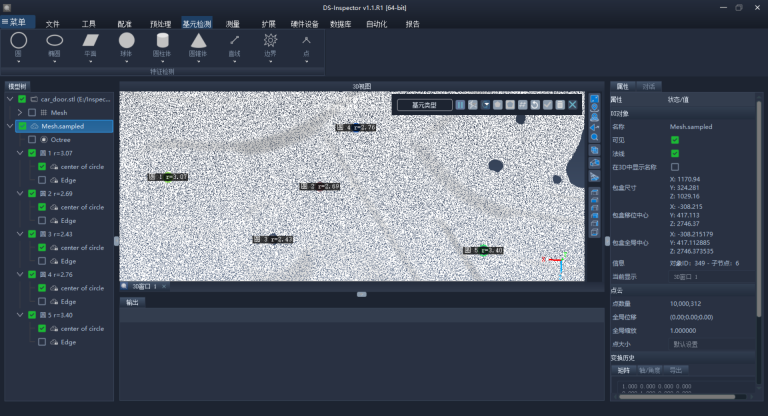Switch to the 轴/角度 tab
Image resolution: width=768 pixels, height=416 pixels.
[649, 370]
